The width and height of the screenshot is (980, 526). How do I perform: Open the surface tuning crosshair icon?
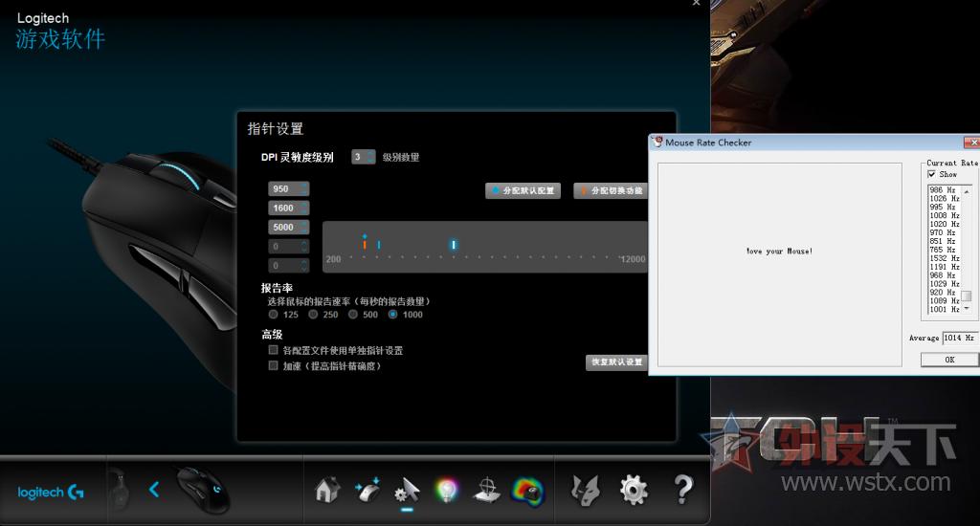pyautogui.click(x=487, y=491)
